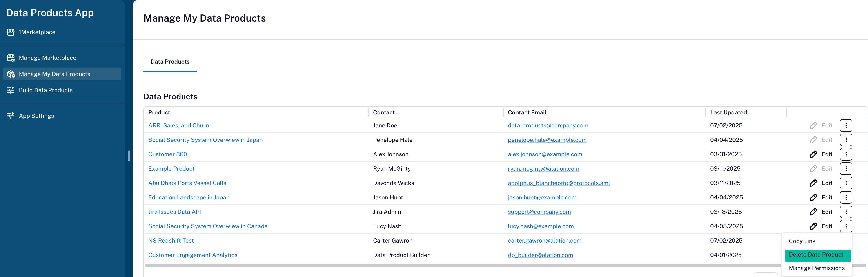Open three-dot menu for Example Product

846,168
